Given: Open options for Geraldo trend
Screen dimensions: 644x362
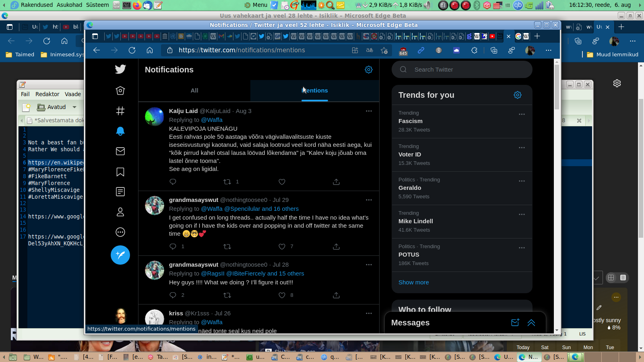Looking at the screenshot, I should point(522,181).
